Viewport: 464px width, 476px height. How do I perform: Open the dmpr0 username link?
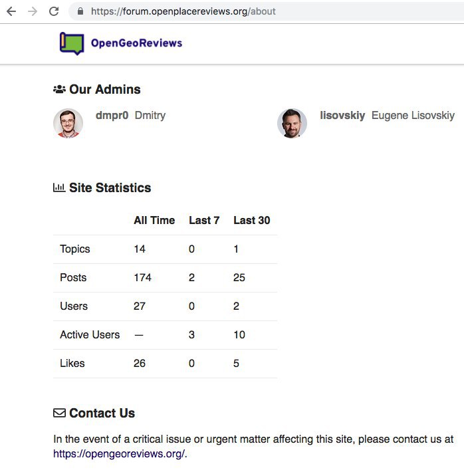[112, 116]
